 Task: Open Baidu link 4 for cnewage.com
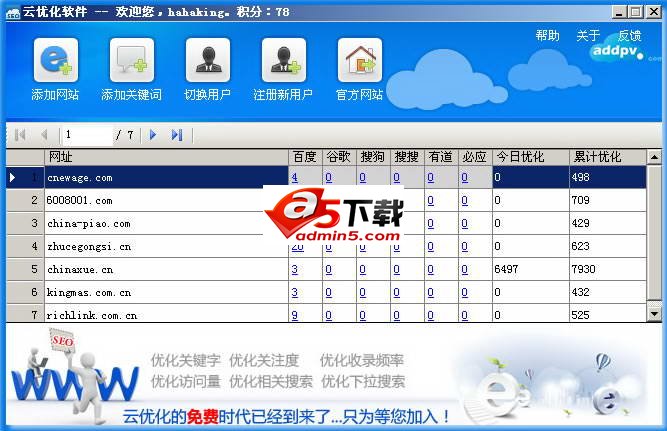[294, 177]
